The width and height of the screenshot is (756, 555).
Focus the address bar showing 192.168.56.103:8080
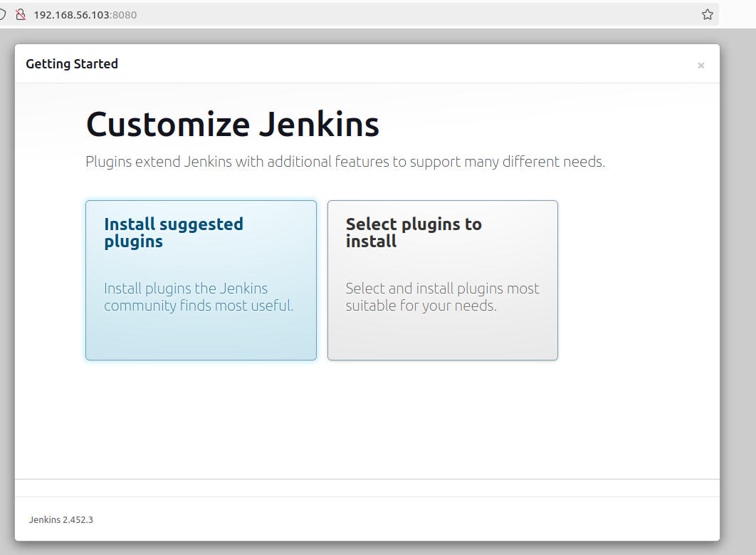359,14
